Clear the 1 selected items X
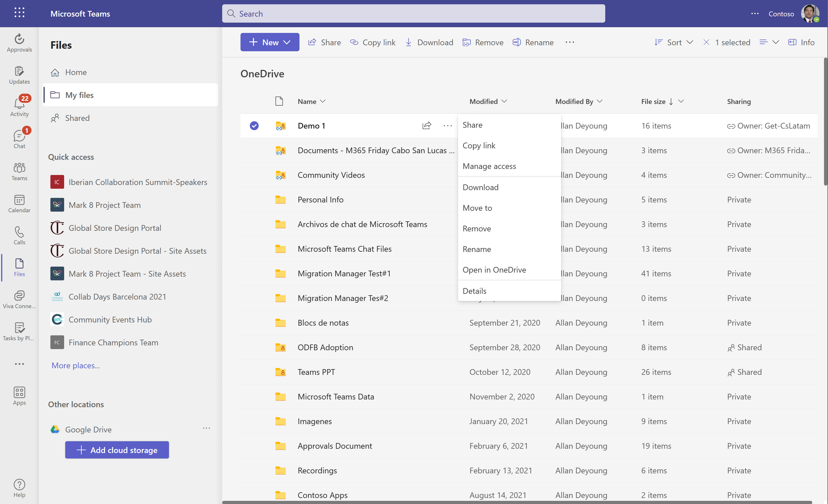 tap(706, 42)
